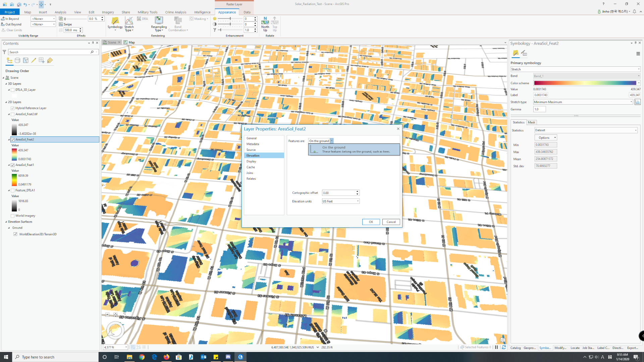This screenshot has width=644, height=362.
Task: Open Primary symbology tab icon
Action: (x=516, y=53)
